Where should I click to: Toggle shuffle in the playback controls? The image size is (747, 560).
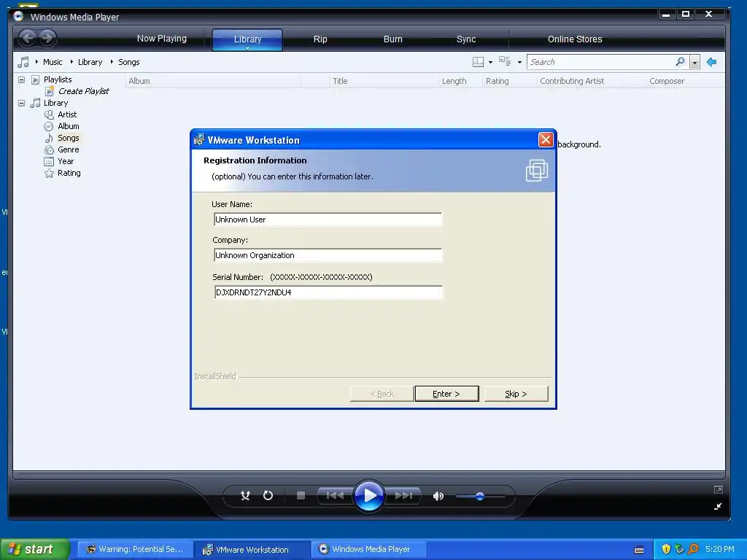click(x=245, y=496)
